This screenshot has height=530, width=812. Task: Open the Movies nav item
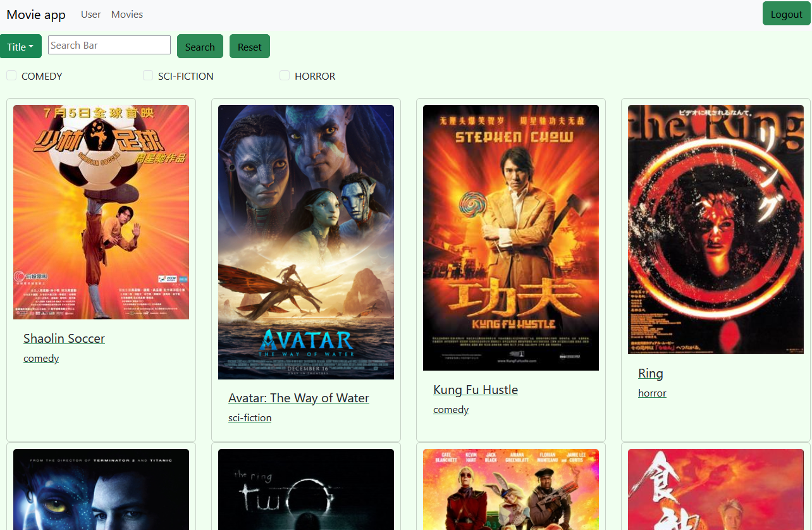click(x=127, y=14)
